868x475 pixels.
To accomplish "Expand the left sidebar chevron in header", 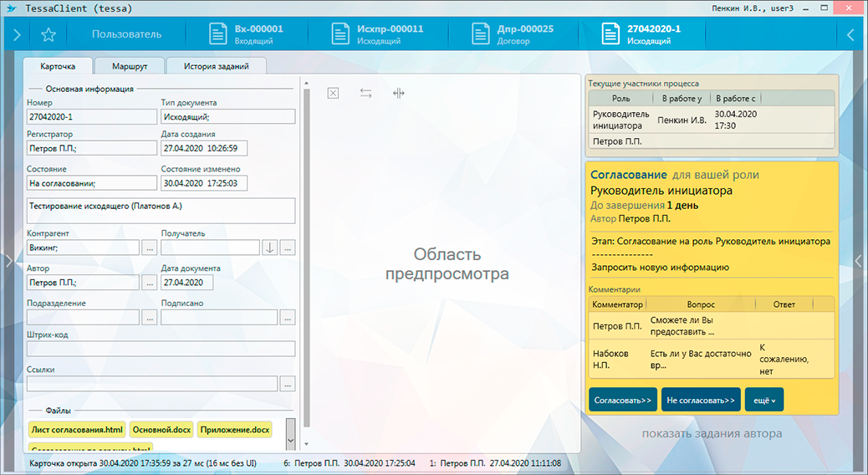I will 16,35.
